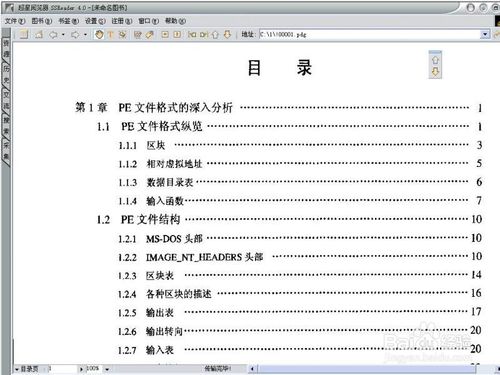This screenshot has height=375, width=500.
Task: Click the page number field in status bar
Action: (62, 369)
